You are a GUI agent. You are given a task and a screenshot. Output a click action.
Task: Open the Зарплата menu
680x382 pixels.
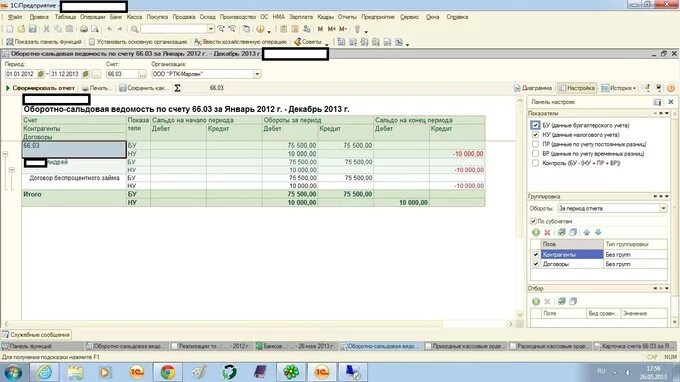pyautogui.click(x=301, y=17)
